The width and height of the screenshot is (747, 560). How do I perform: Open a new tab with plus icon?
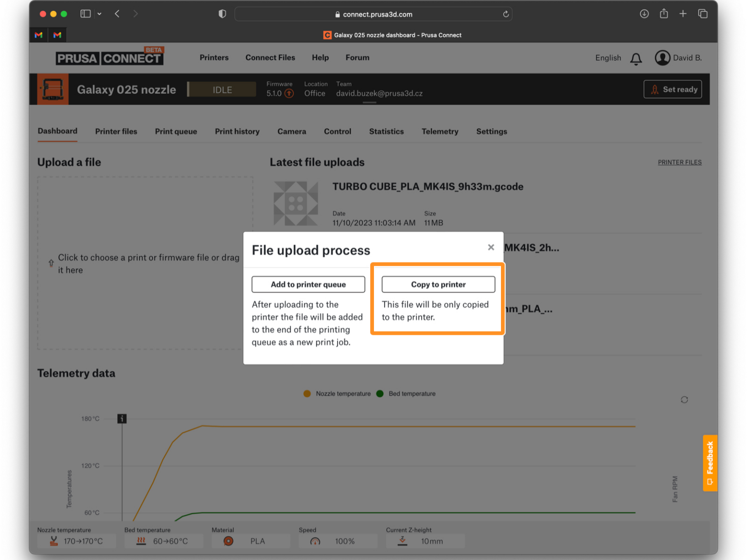click(683, 14)
